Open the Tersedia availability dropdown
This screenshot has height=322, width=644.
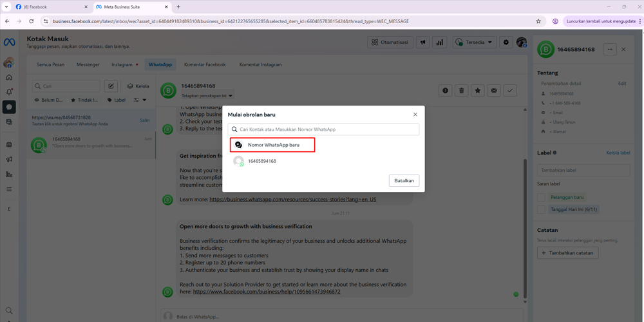474,43
